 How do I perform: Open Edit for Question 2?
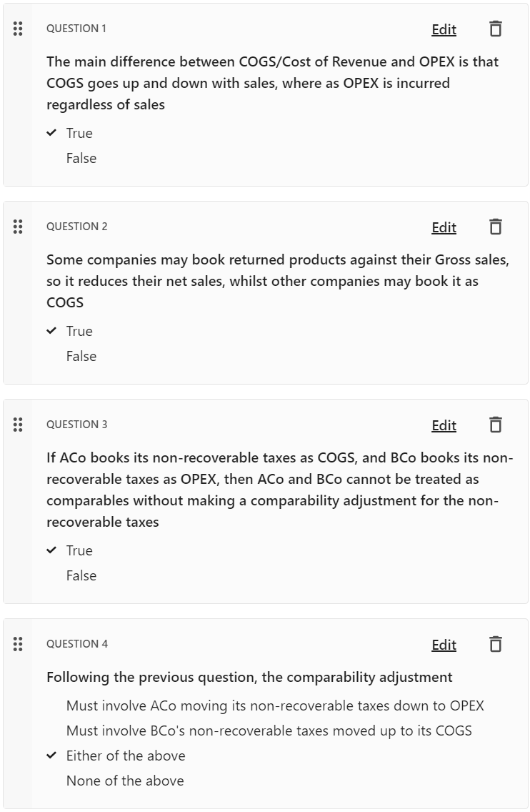click(x=444, y=227)
